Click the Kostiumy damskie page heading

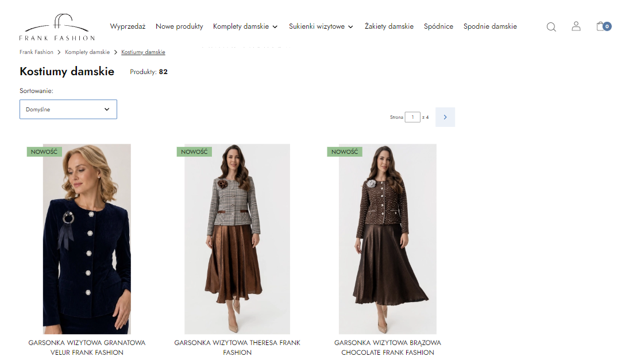click(67, 72)
